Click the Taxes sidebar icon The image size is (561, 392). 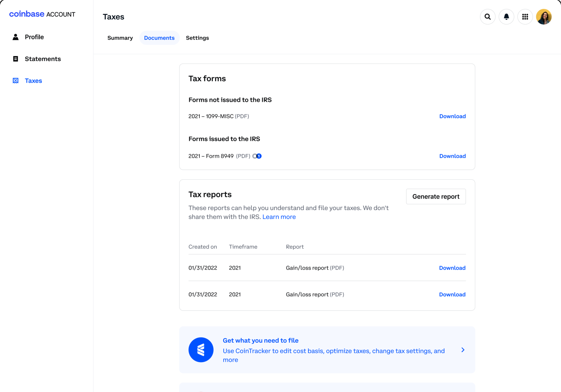[16, 81]
